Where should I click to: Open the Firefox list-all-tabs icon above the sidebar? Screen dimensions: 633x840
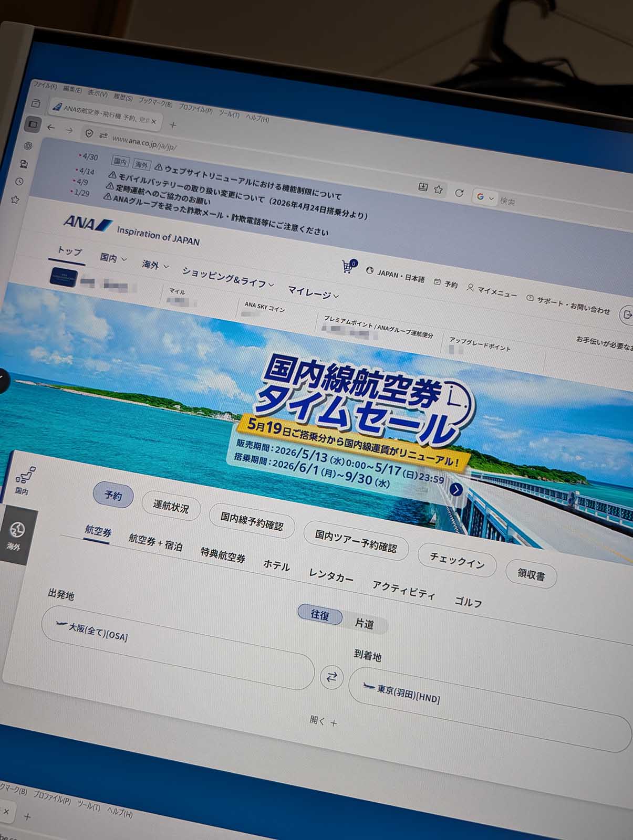[36, 103]
